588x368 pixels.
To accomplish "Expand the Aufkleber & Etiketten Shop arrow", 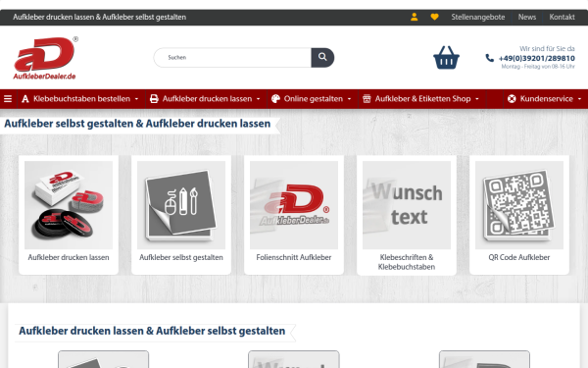I will [x=477, y=99].
